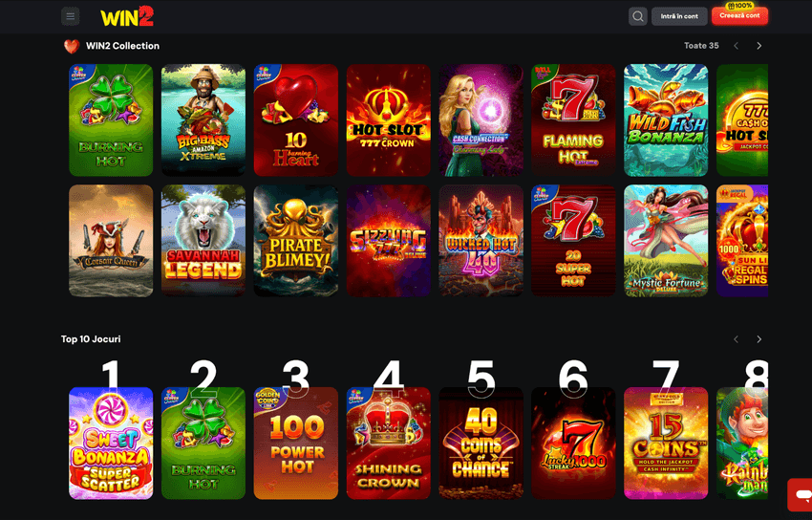Open the red chat support widget
Viewport: 812px width, 520px height.
(801, 495)
